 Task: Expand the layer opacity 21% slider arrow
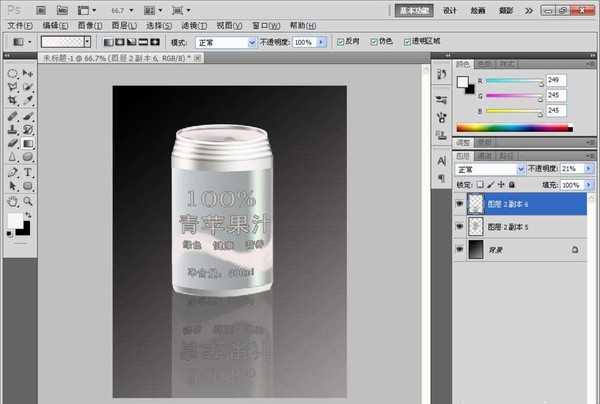pos(587,170)
